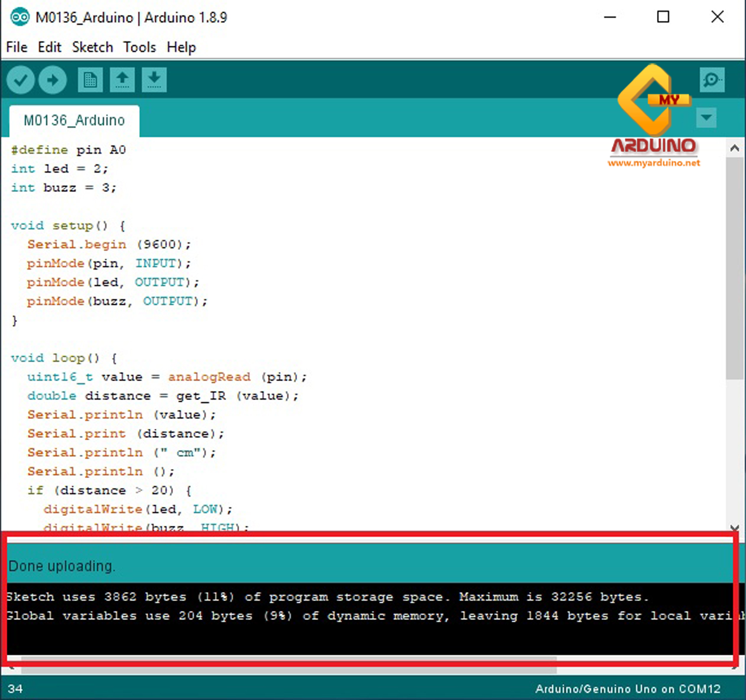Open a sketch using up-arrow icon
Image resolution: width=746 pixels, height=700 pixels.
click(x=122, y=80)
